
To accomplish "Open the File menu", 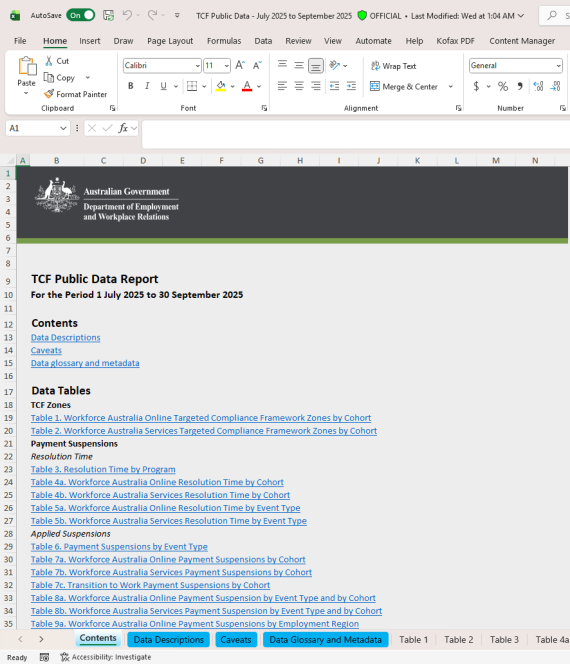I will point(20,41).
